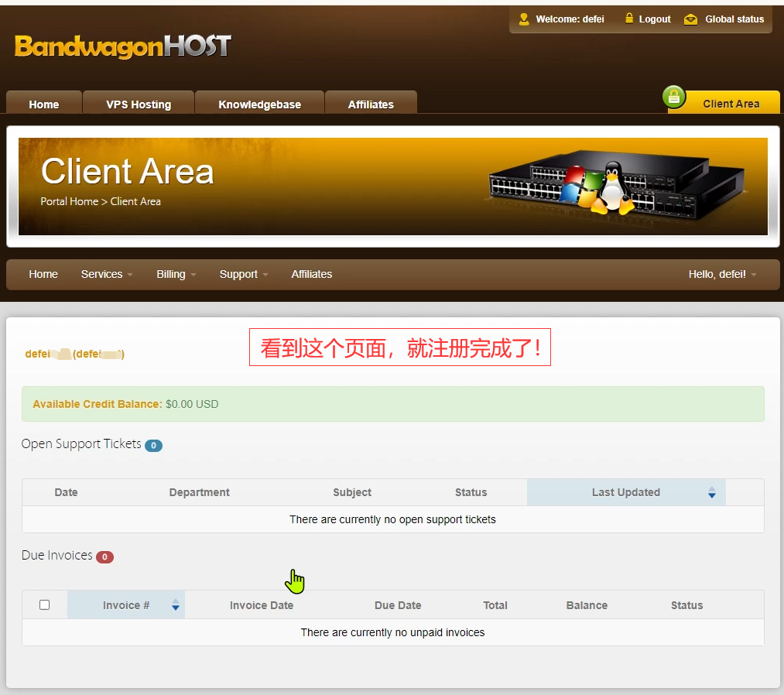Image resolution: width=784 pixels, height=695 pixels.
Task: Click the Welcome: defei link
Action: pyautogui.click(x=570, y=19)
